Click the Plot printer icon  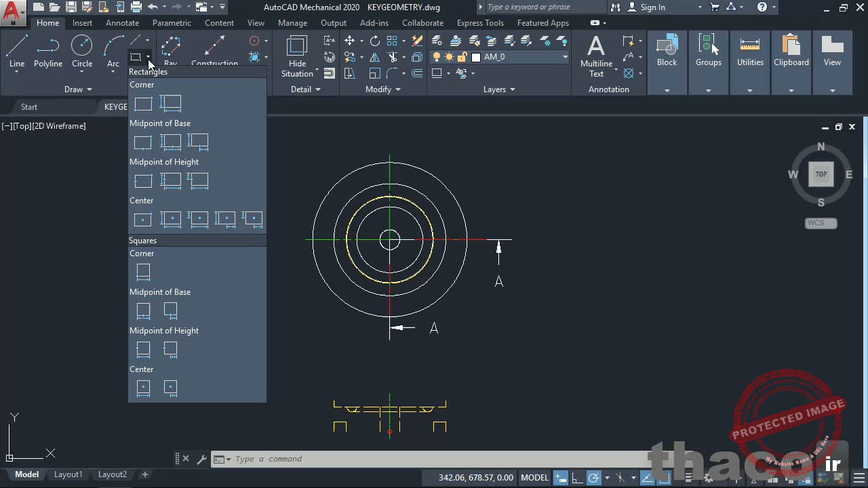tap(136, 7)
